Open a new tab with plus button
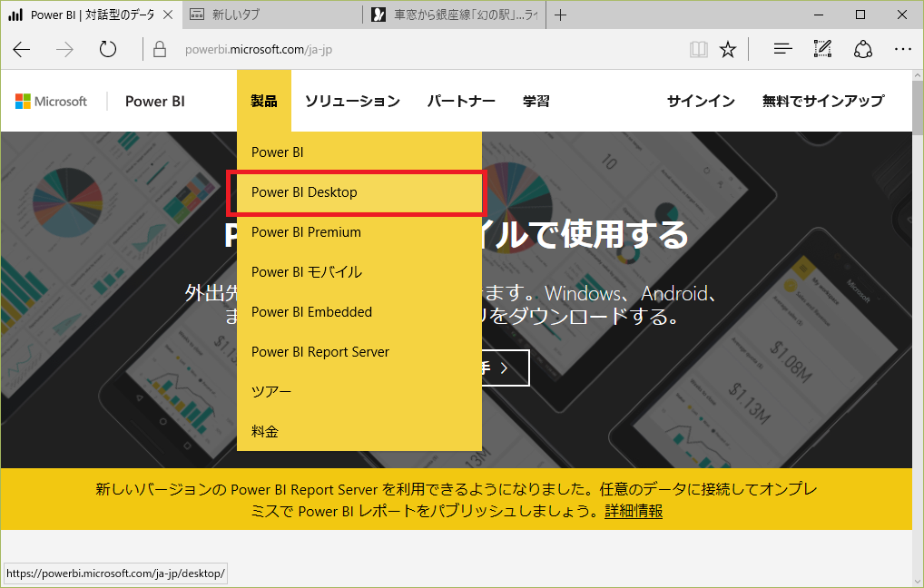This screenshot has height=588, width=924. click(560, 15)
